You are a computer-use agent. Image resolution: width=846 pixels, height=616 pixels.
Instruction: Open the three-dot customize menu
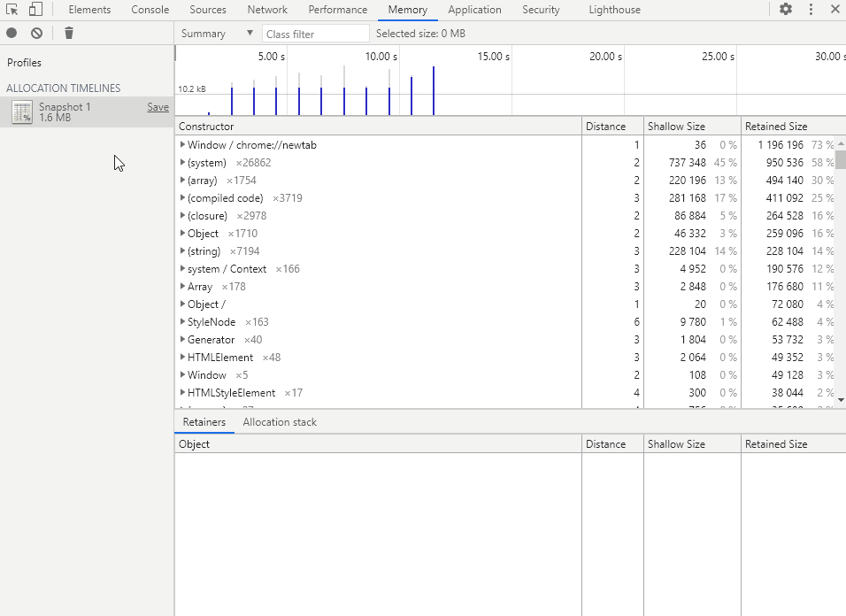click(x=811, y=9)
